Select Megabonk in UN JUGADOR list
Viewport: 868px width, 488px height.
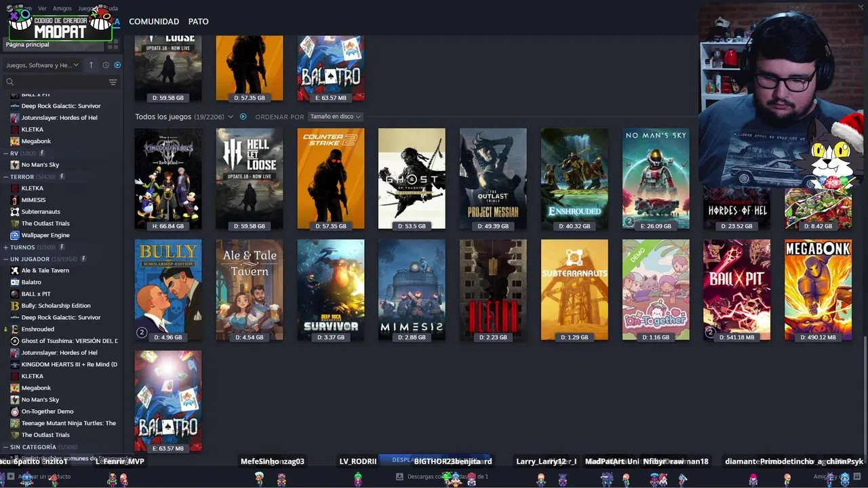36,388
